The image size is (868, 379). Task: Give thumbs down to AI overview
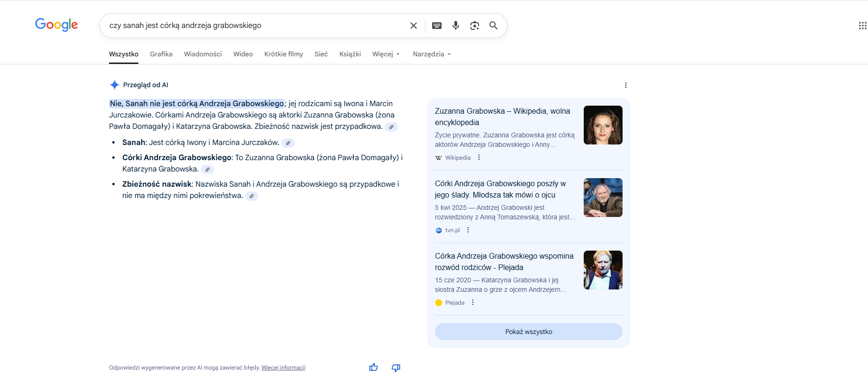tap(396, 368)
